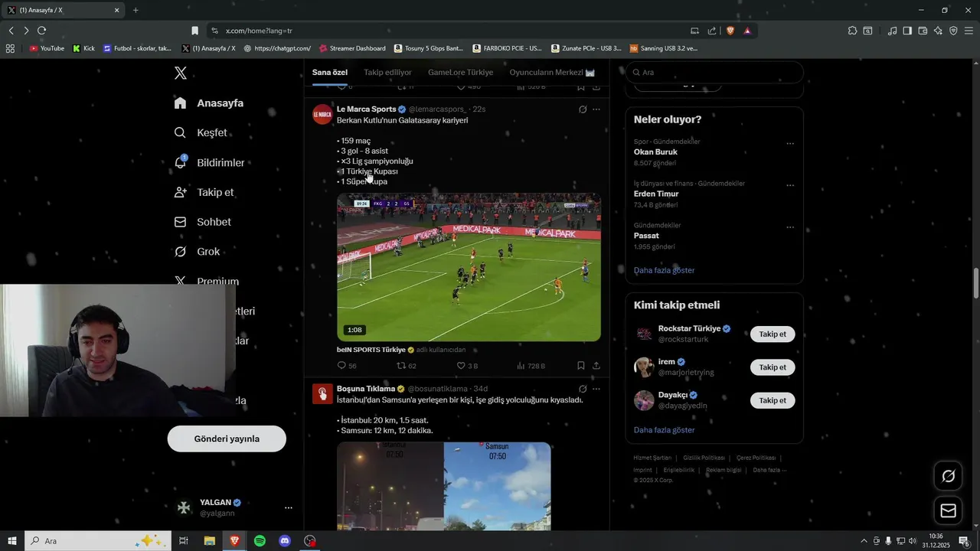Open more options for Okan Buruk trend
The height and width of the screenshot is (551, 980).
pos(790,144)
